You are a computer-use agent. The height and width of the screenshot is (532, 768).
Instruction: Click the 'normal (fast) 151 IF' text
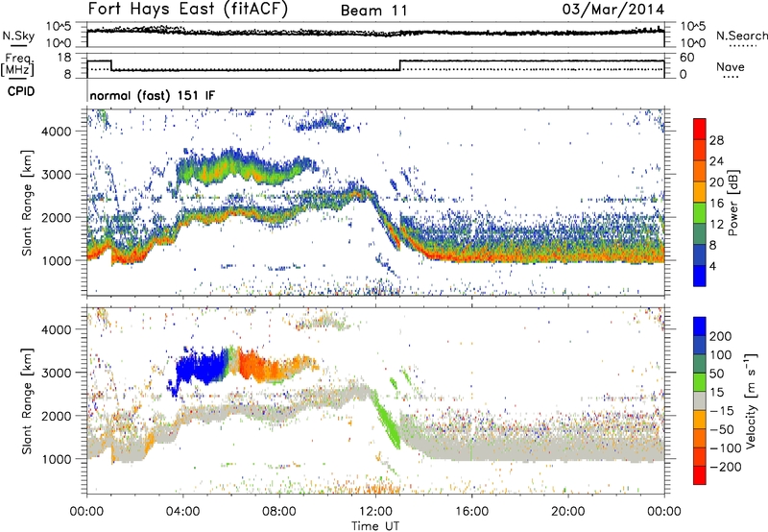tap(153, 95)
